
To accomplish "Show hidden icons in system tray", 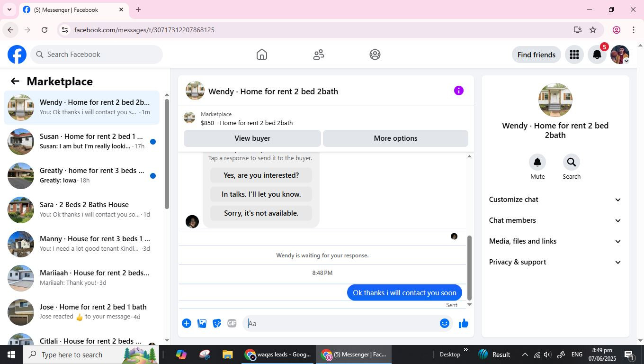I will pos(525,355).
